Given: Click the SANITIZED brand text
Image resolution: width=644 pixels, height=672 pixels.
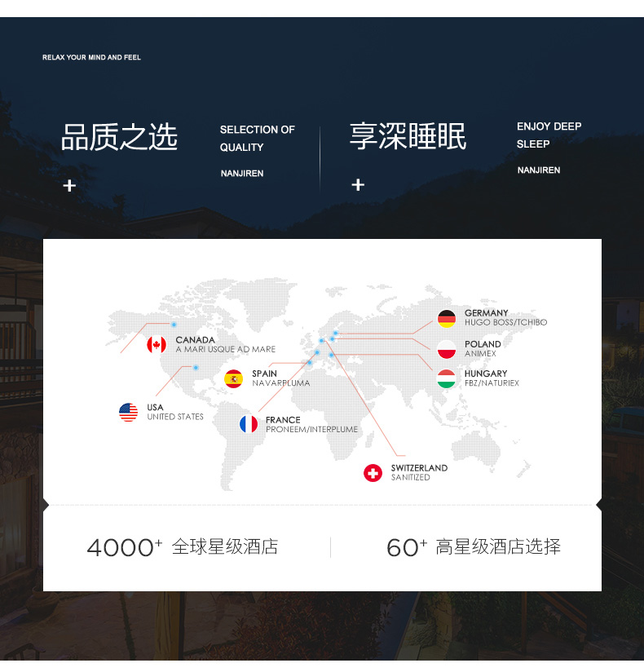Looking at the screenshot, I should 411,477.
